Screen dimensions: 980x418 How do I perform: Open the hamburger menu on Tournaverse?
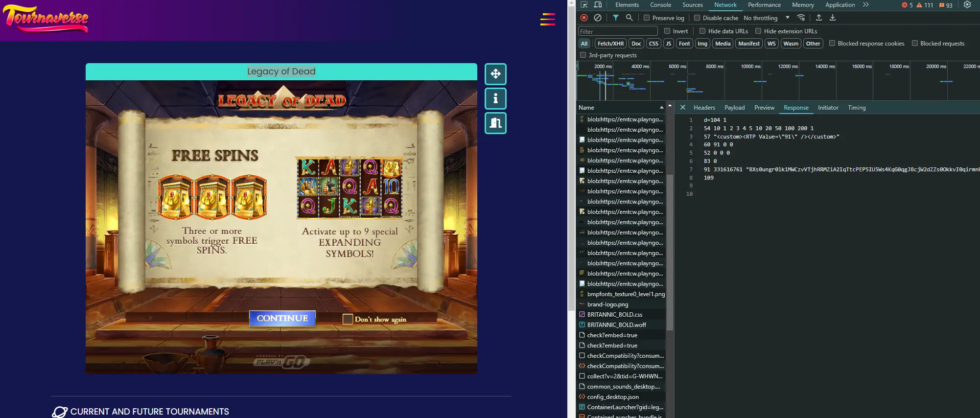(547, 19)
